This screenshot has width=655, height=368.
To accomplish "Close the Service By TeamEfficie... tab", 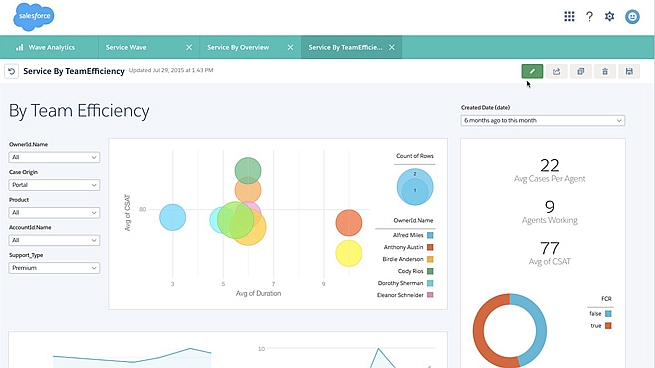I will (x=391, y=47).
